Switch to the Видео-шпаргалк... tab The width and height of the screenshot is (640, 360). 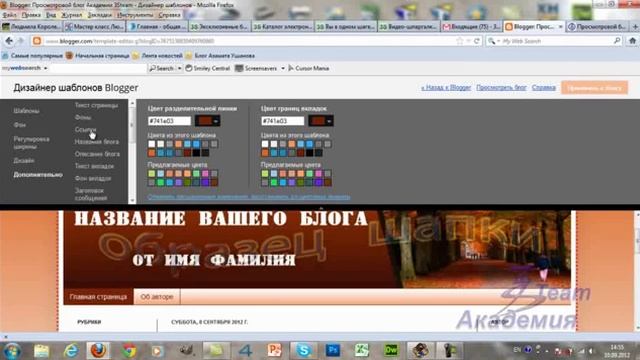coord(409,27)
